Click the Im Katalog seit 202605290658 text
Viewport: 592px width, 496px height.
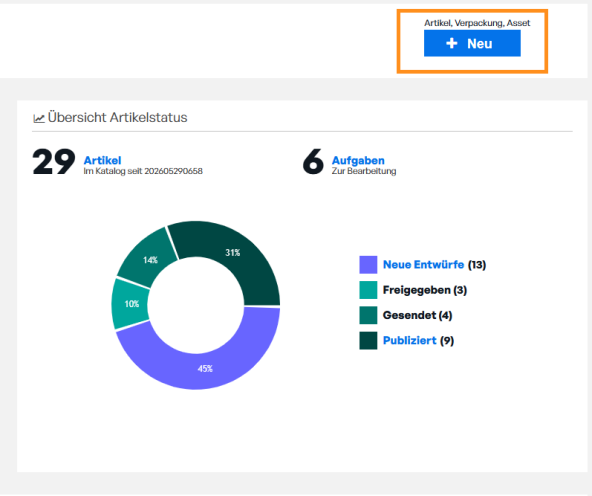point(143,171)
